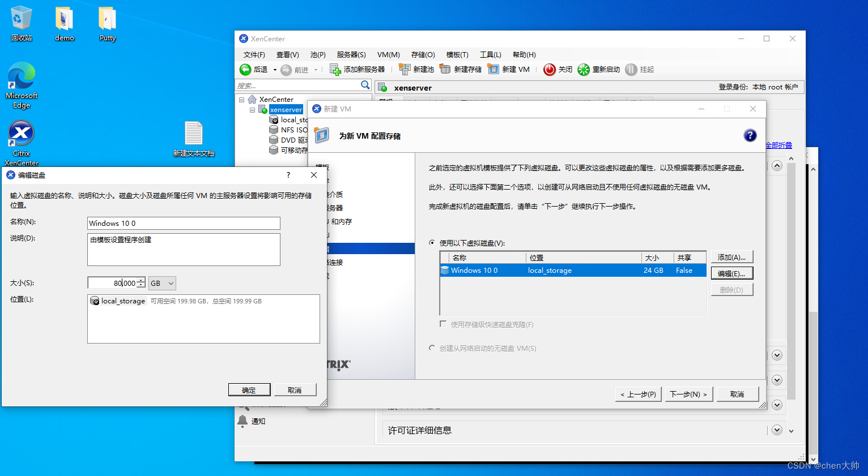Click the local_storage disk icon in location list
Viewport: 868px width, 476px height.
(x=95, y=301)
